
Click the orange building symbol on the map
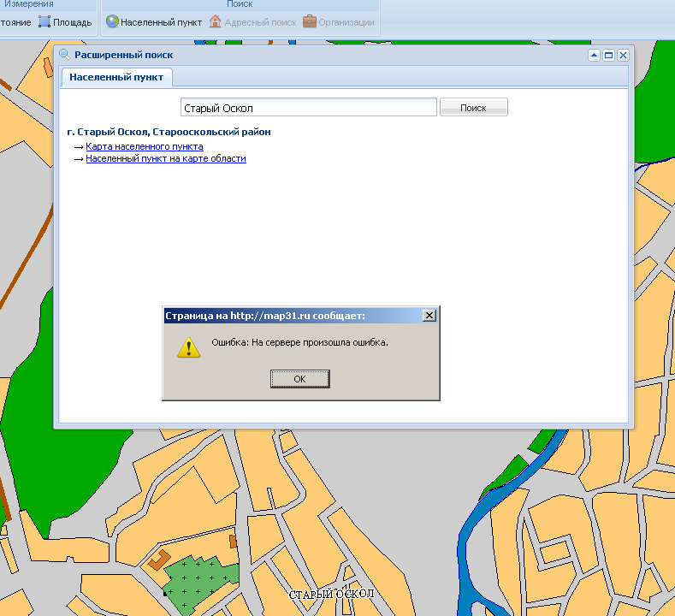click(158, 559)
